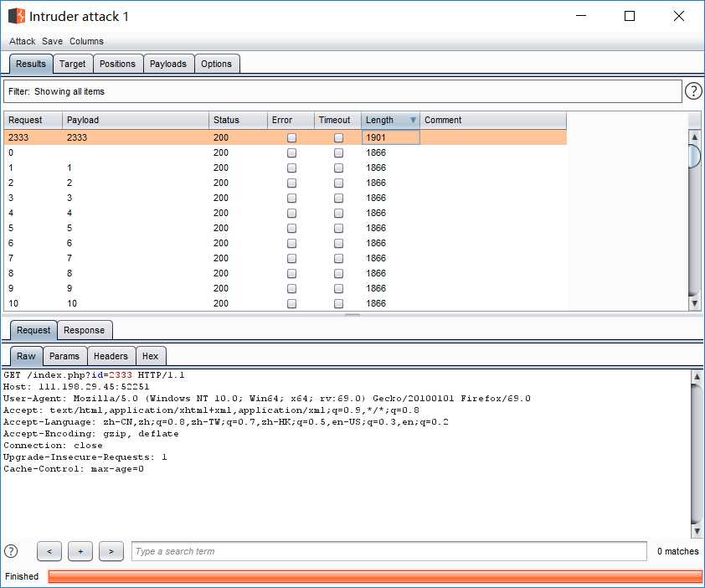Image resolution: width=705 pixels, height=588 pixels.
Task: Switch to the Options tab
Action: pyautogui.click(x=216, y=64)
